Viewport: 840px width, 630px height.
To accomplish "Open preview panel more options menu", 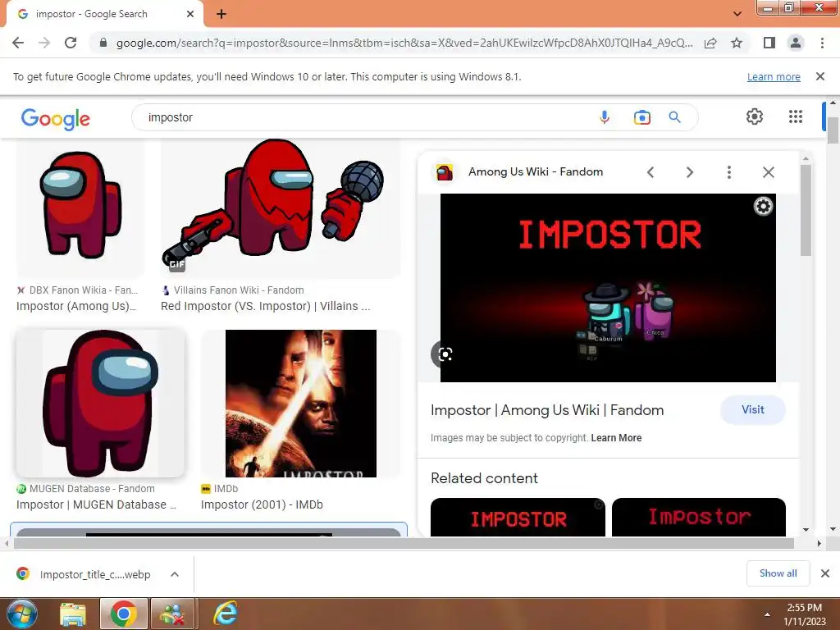I will tap(728, 172).
